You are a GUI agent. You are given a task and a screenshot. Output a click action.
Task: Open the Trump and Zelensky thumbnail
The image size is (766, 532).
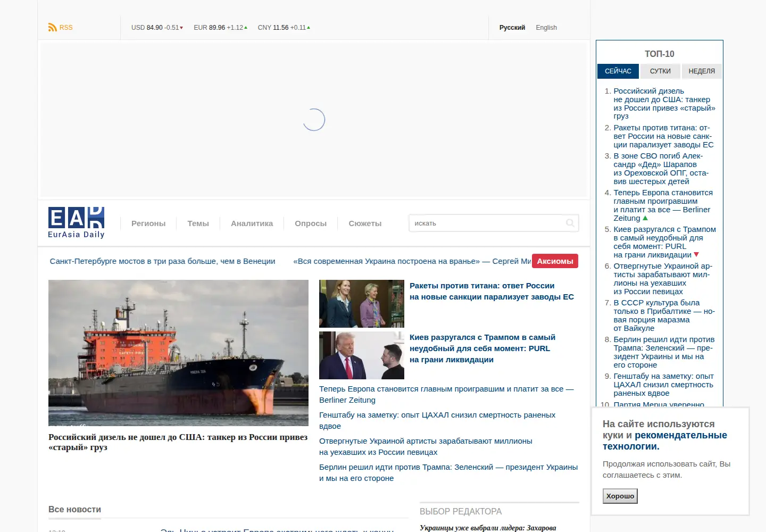(x=362, y=355)
